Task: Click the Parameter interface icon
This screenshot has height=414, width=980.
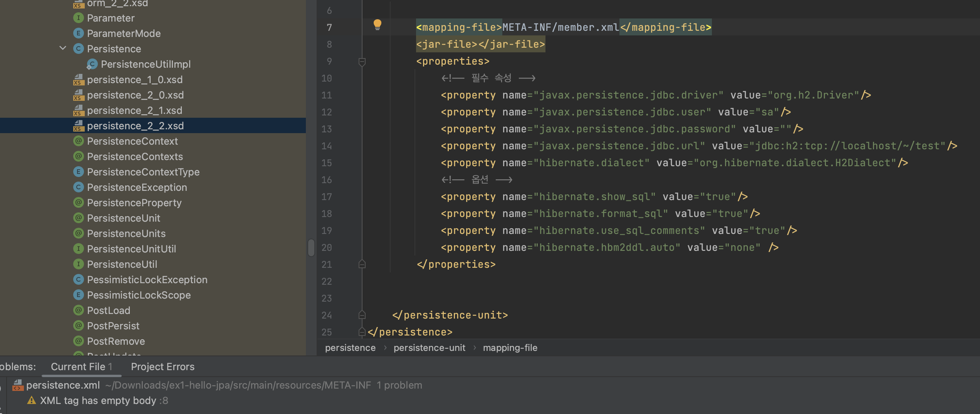Action: coord(79,18)
